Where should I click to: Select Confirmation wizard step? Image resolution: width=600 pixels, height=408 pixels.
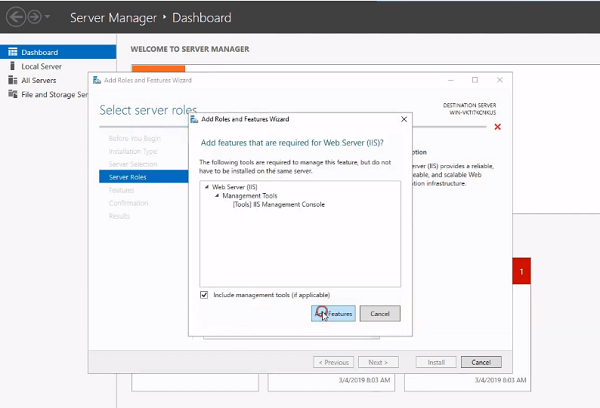(128, 203)
